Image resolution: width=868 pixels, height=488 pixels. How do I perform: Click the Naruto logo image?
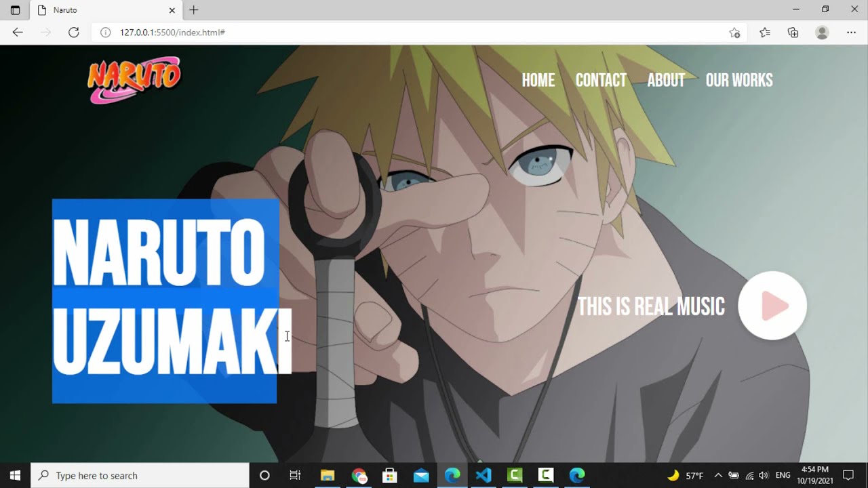pyautogui.click(x=134, y=80)
